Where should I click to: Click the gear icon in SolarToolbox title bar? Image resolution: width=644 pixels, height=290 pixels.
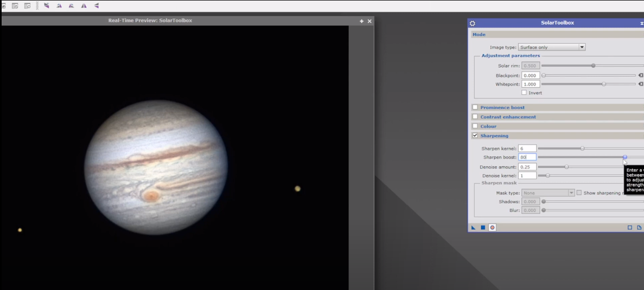tap(473, 23)
